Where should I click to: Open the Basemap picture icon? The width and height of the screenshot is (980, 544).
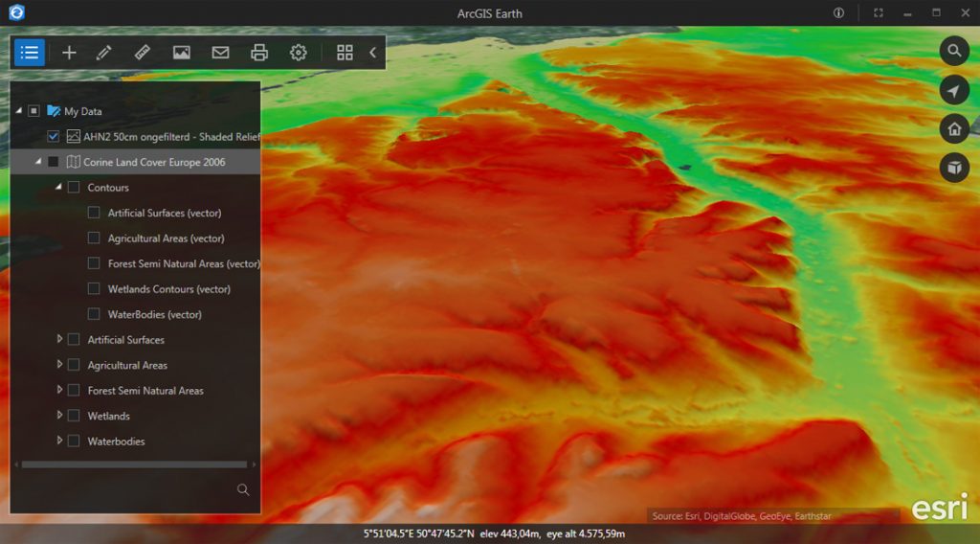click(x=181, y=53)
